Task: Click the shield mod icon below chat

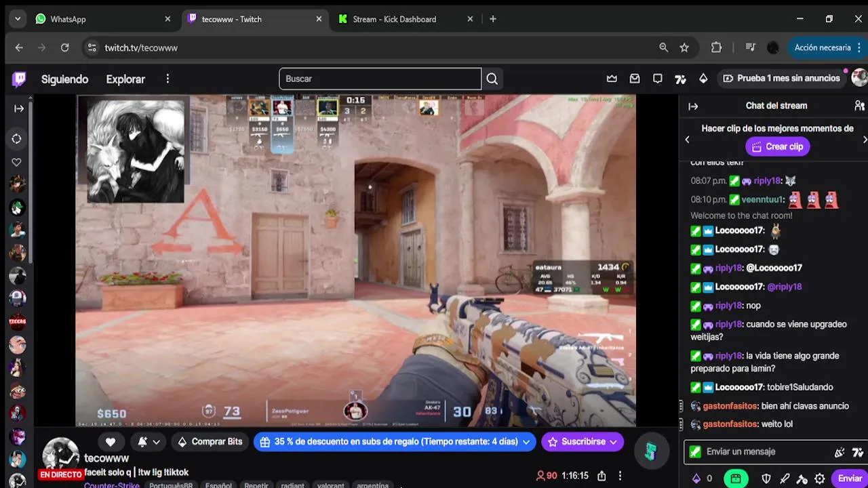Action: click(766, 479)
